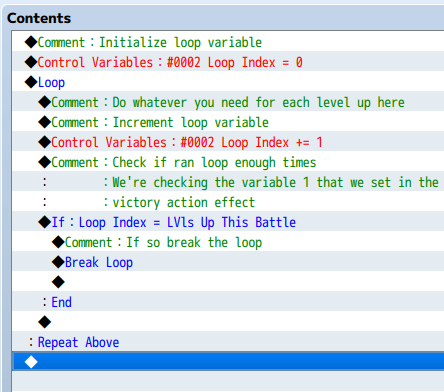Viewport: 444px width, 392px height.
Task: Select the 'If so break the loop' comment
Action: pos(228,241)
